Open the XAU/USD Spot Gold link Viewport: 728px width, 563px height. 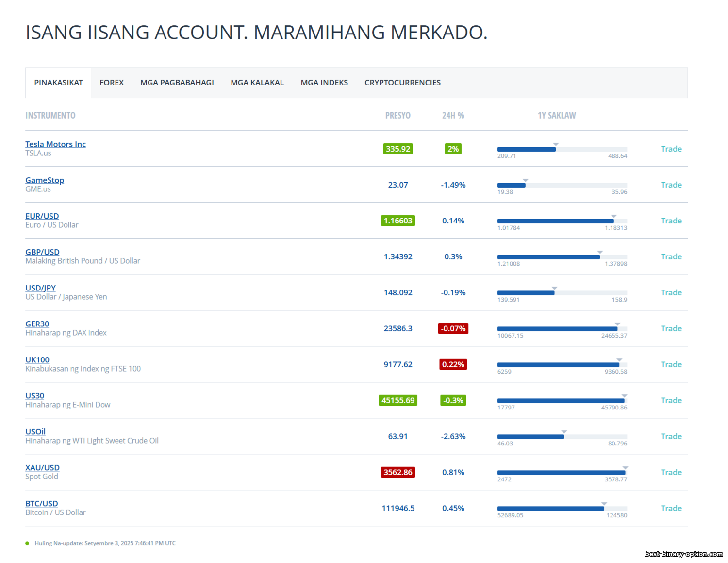pyautogui.click(x=43, y=468)
